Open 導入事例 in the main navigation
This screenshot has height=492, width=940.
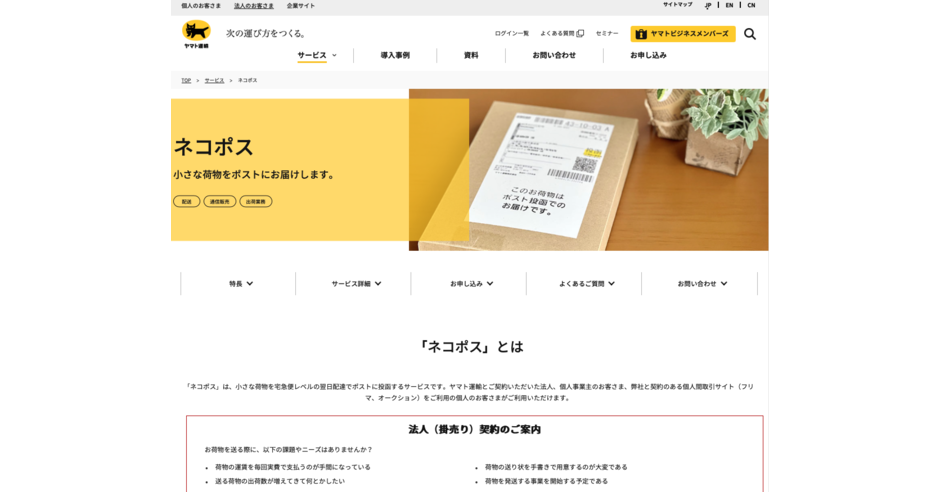[x=395, y=55]
